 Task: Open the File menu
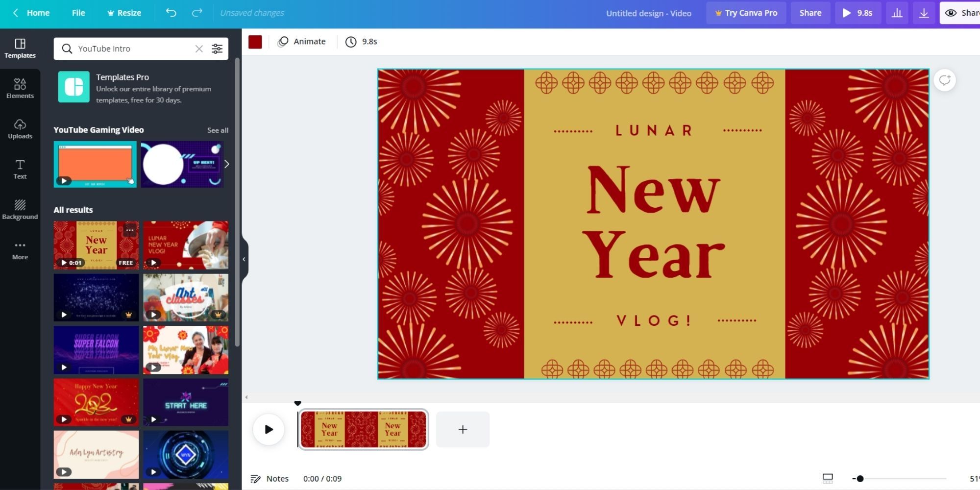pyautogui.click(x=78, y=13)
